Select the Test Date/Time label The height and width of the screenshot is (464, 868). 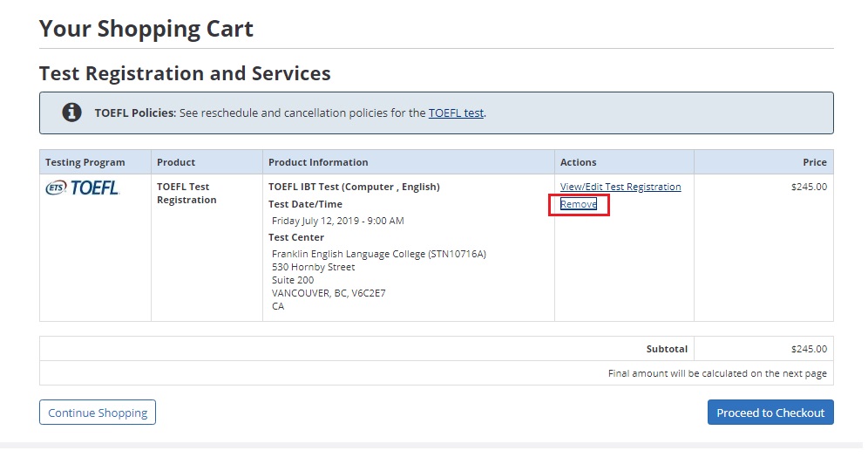tap(306, 204)
